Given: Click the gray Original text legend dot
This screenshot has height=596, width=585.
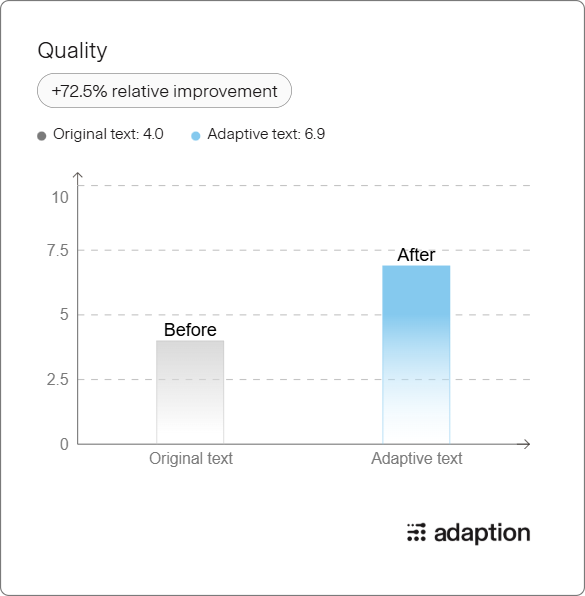Looking at the screenshot, I should click(42, 136).
